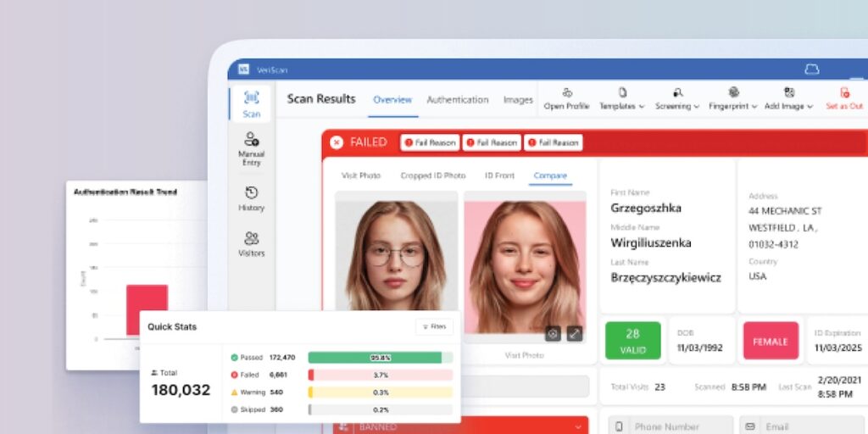Click the Total Visits value 23
Screen dimensions: 868x434
[x=659, y=387]
